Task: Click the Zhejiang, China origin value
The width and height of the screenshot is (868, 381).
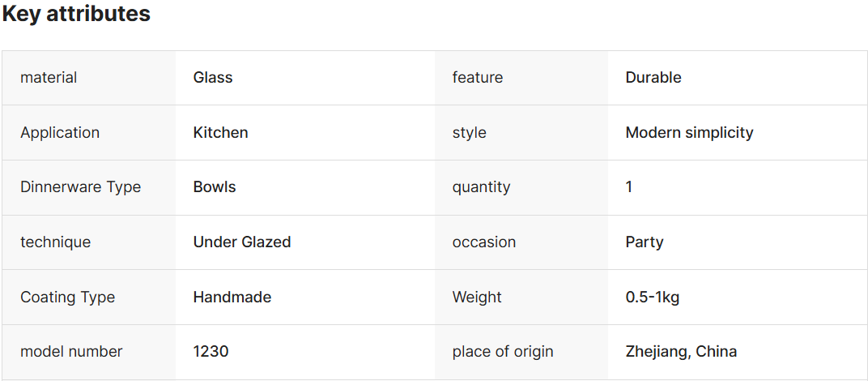Action: coord(681,352)
